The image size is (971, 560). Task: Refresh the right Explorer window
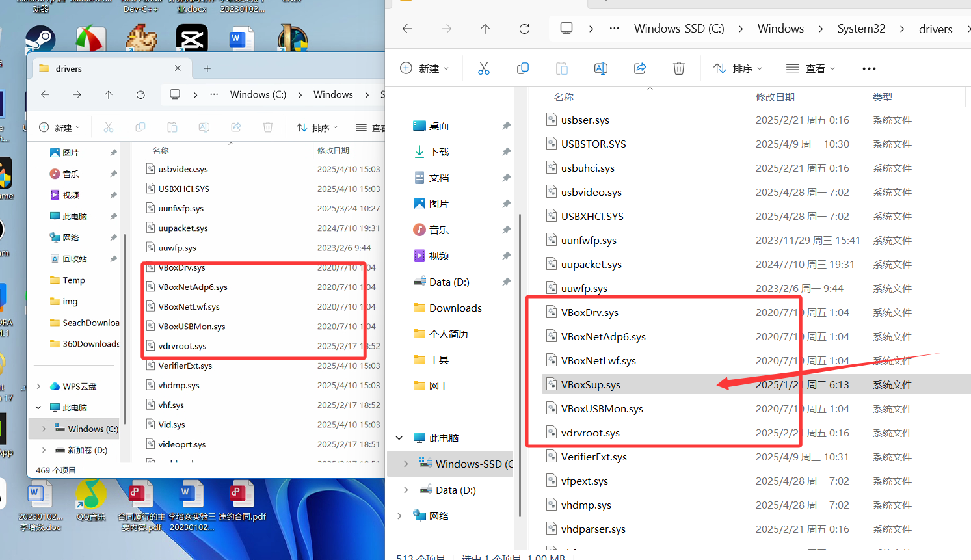click(x=524, y=29)
